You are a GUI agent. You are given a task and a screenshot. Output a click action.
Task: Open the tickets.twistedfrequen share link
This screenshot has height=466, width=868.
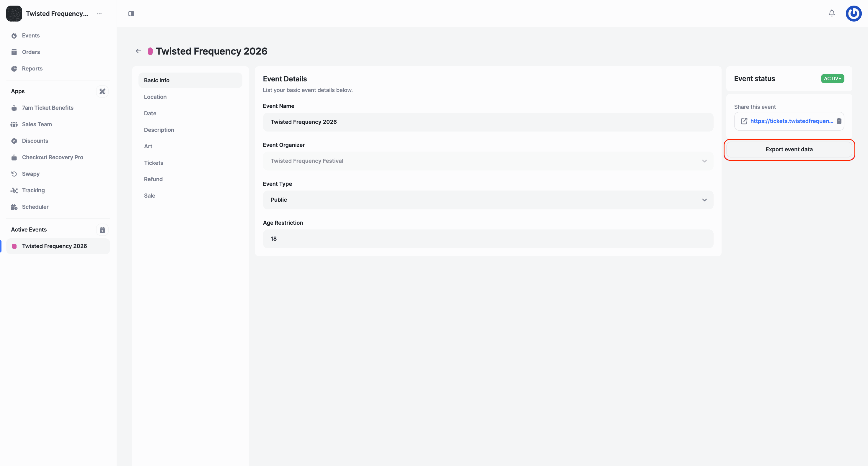(791, 121)
